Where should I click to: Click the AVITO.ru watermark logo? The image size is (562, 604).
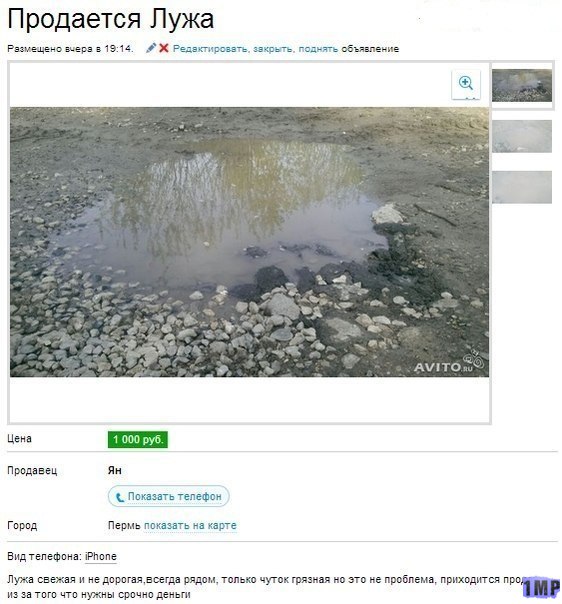click(448, 364)
